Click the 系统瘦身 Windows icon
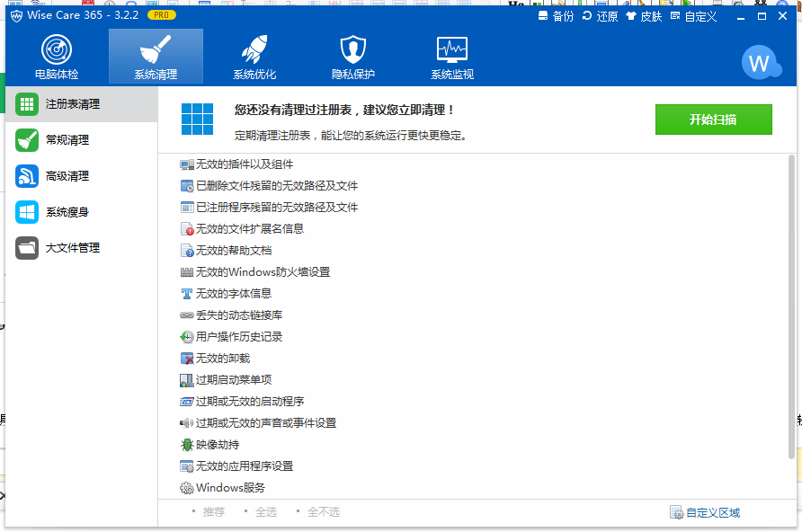This screenshot has height=532, width=802. (26, 212)
